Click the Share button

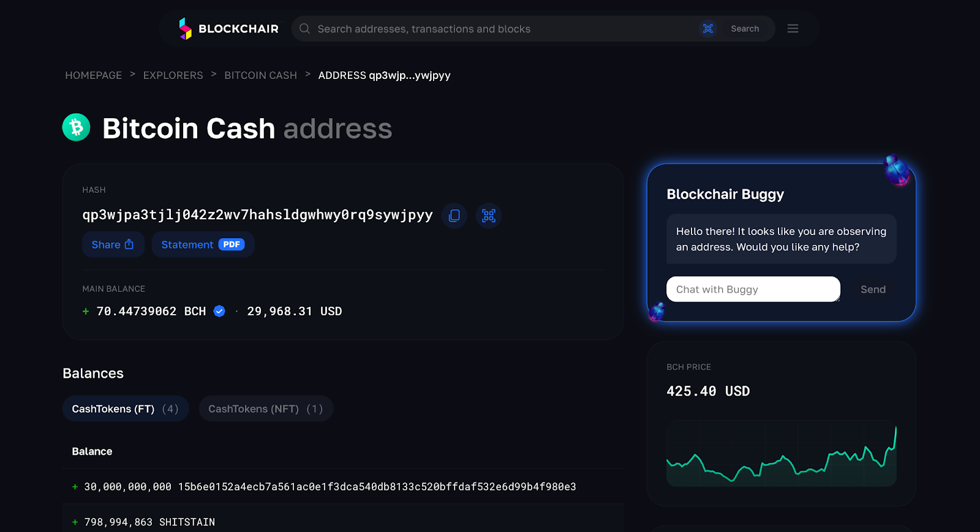(113, 244)
